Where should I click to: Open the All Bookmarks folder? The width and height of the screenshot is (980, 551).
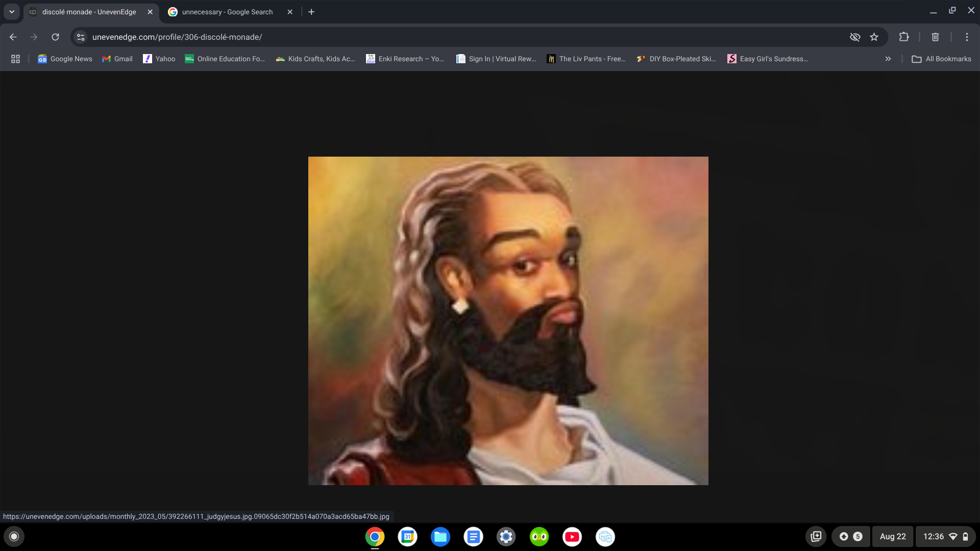point(942,59)
